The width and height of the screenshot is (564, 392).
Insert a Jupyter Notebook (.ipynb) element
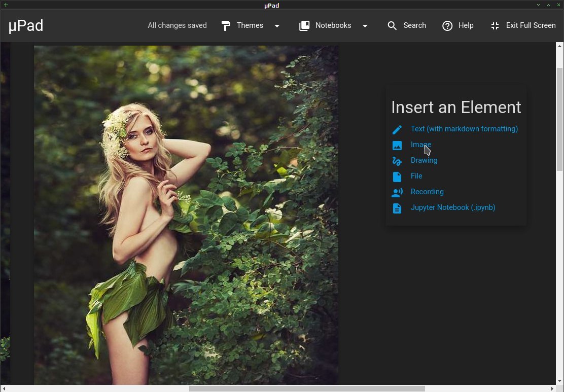(453, 207)
